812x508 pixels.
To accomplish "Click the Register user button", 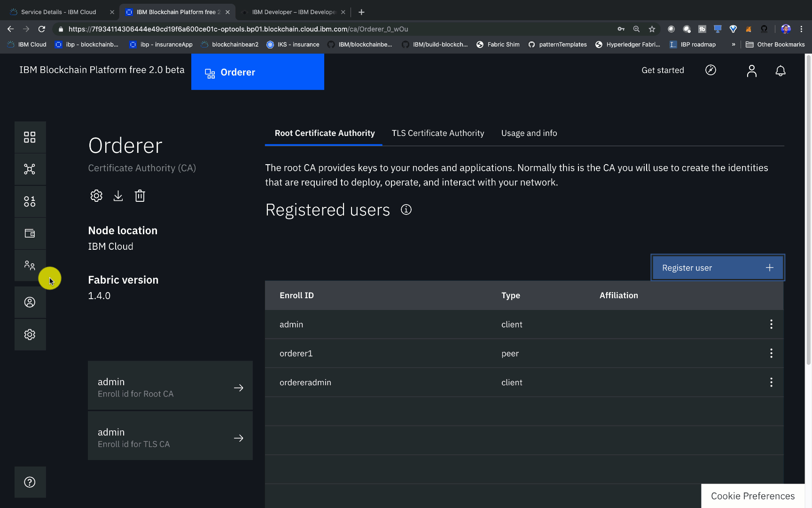I will pos(718,268).
